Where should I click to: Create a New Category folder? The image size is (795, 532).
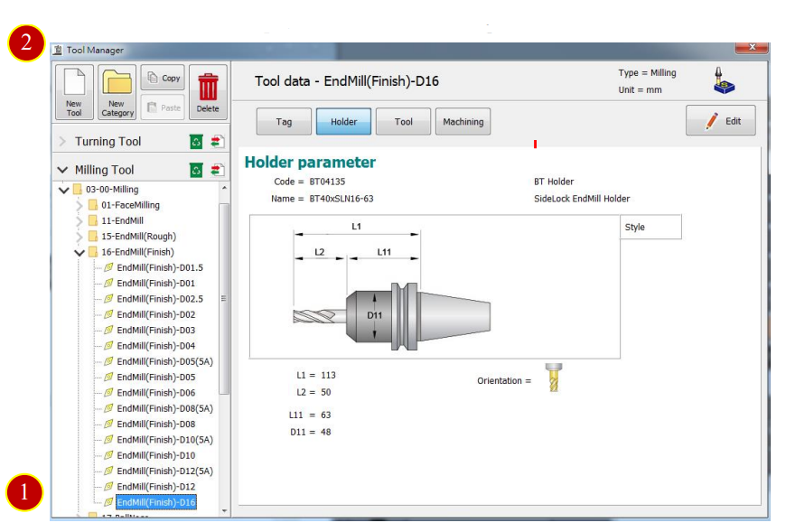(117, 92)
